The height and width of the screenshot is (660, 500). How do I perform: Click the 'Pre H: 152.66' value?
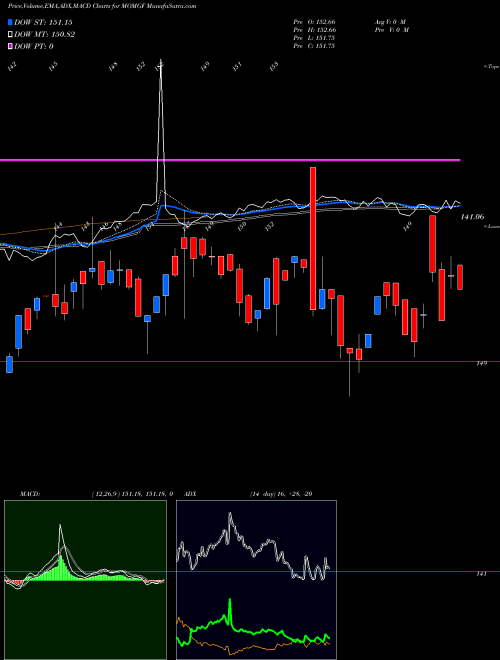pyautogui.click(x=314, y=30)
